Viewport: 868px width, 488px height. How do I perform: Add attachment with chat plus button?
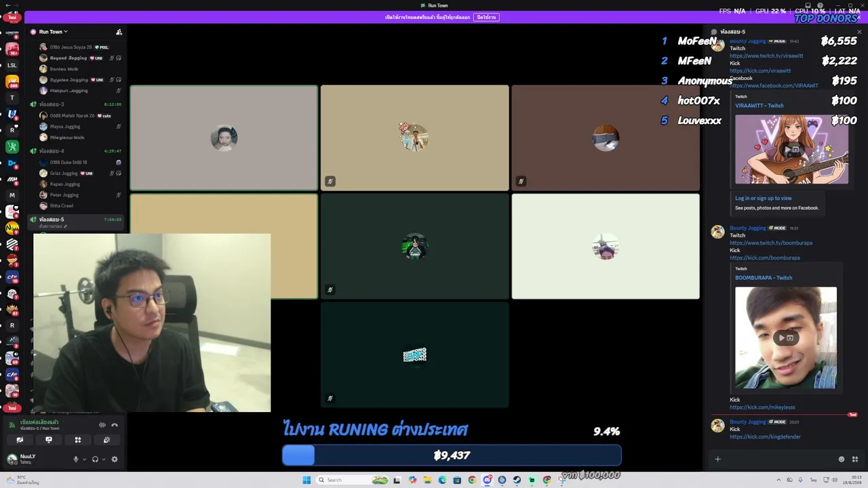tap(717, 459)
